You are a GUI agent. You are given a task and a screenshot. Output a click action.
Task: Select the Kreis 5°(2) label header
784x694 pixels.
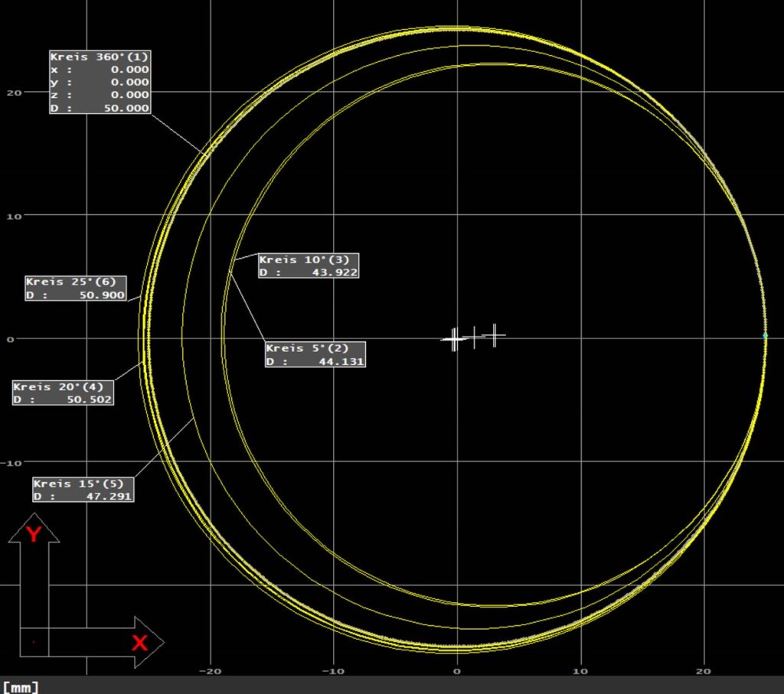315,348
